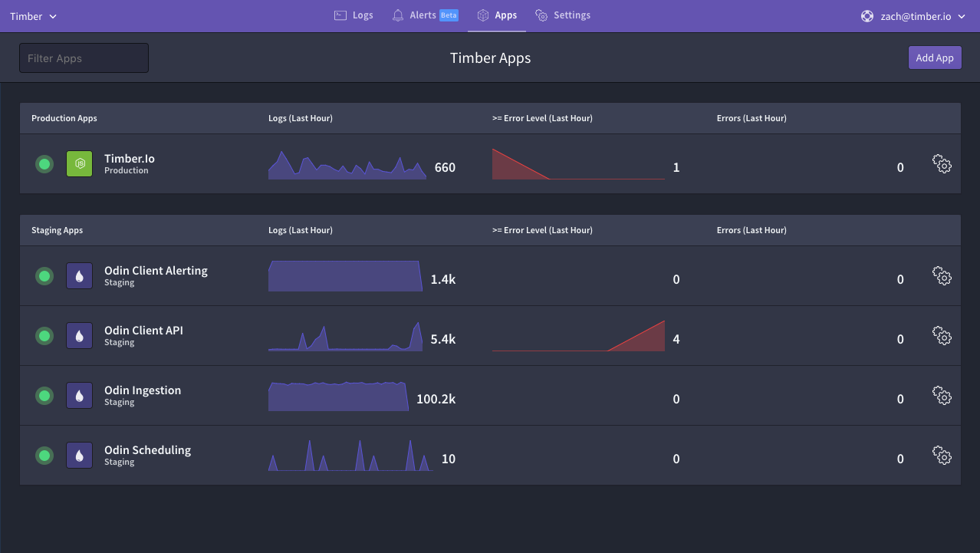This screenshot has width=980, height=553.
Task: Click Odin Client Alerting status indicator
Action: point(44,275)
